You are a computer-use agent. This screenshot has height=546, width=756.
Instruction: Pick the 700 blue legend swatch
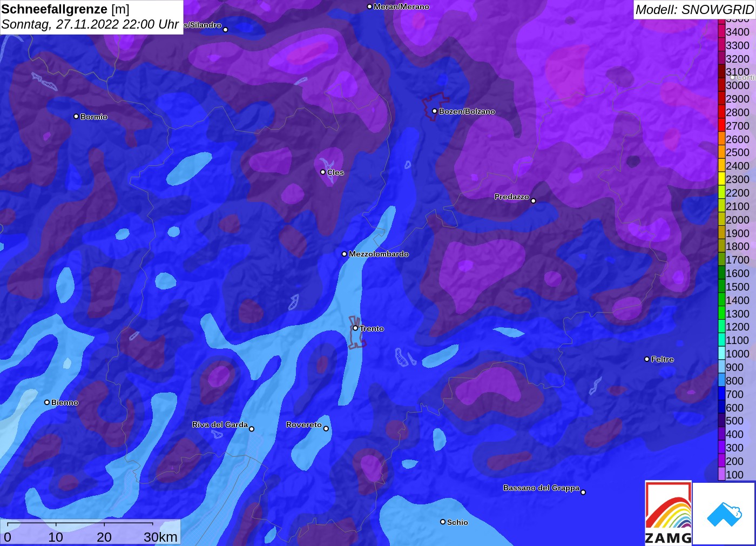(721, 394)
